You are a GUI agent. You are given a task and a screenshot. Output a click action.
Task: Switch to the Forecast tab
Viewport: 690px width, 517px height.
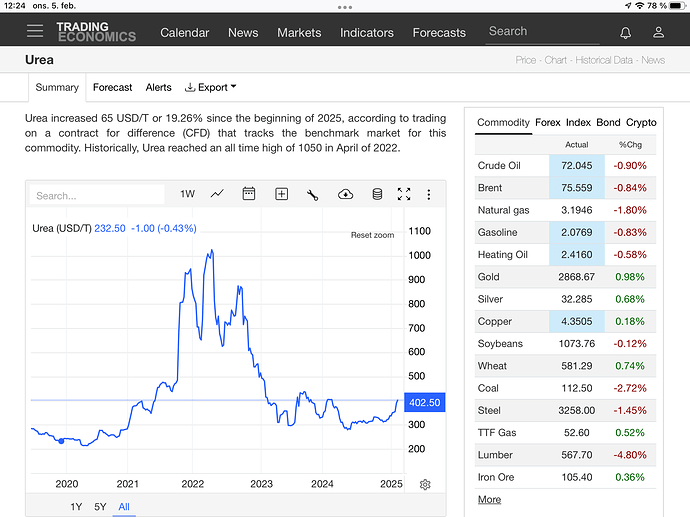[x=112, y=87]
